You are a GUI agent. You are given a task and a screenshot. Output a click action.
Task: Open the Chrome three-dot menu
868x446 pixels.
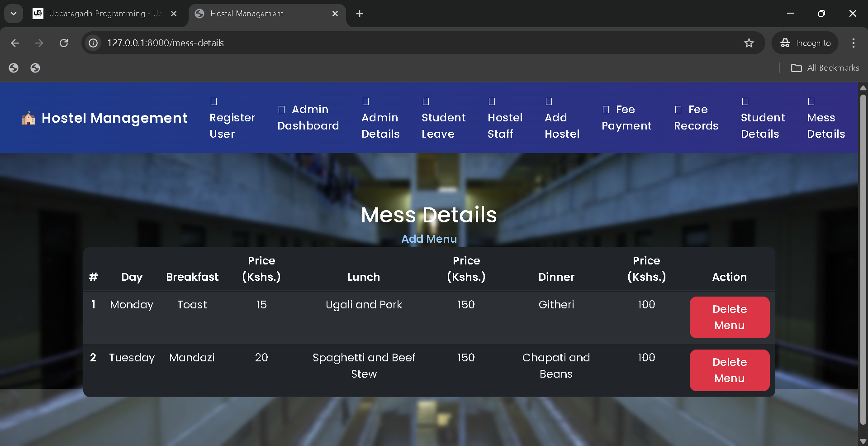[853, 43]
